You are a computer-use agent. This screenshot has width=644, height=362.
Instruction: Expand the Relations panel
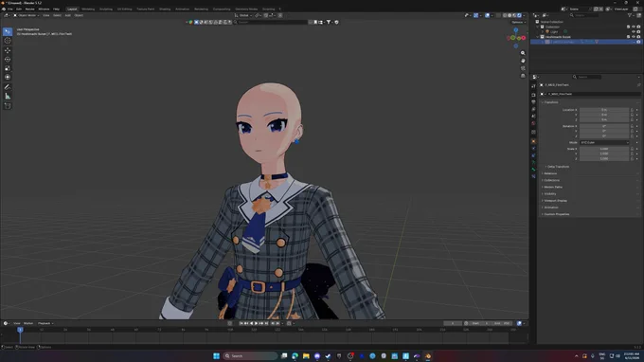[x=549, y=173]
